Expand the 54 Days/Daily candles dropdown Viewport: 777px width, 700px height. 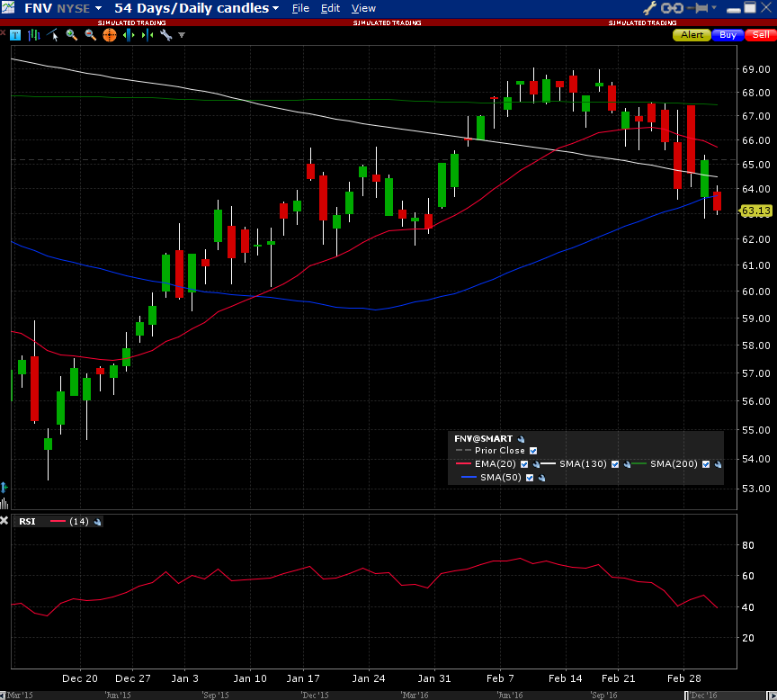click(x=275, y=8)
